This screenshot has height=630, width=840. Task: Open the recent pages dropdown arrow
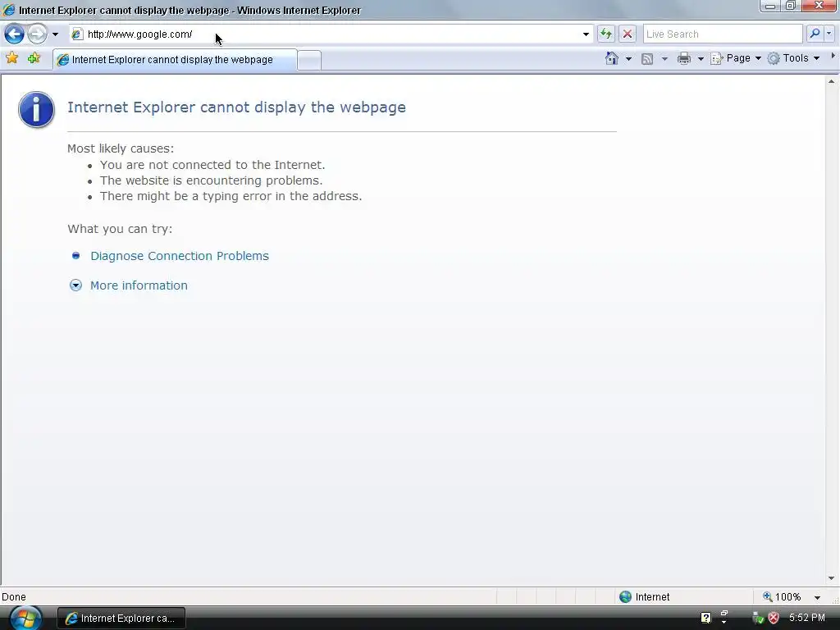[x=55, y=34]
